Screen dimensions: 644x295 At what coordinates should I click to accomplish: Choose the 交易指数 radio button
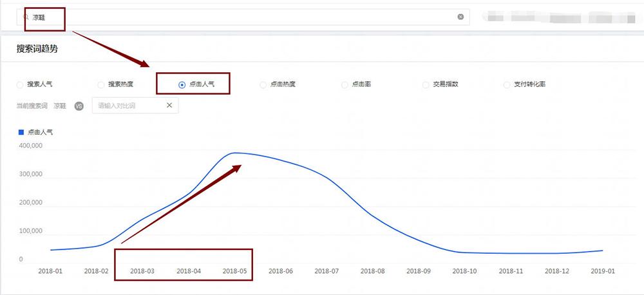(x=426, y=84)
